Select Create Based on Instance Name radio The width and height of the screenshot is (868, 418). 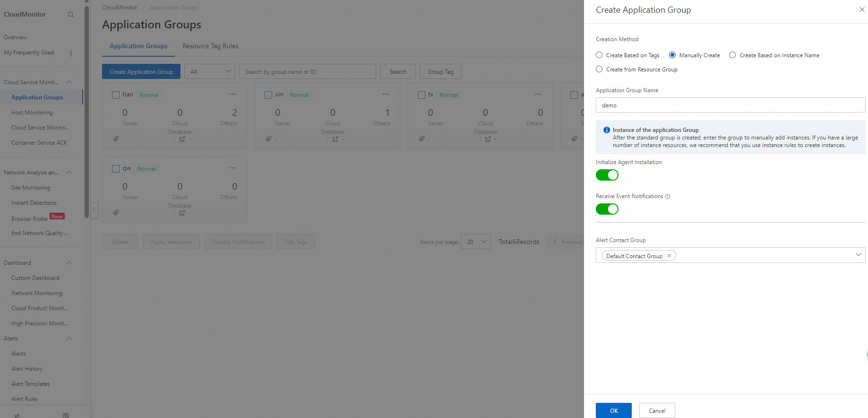[732, 55]
